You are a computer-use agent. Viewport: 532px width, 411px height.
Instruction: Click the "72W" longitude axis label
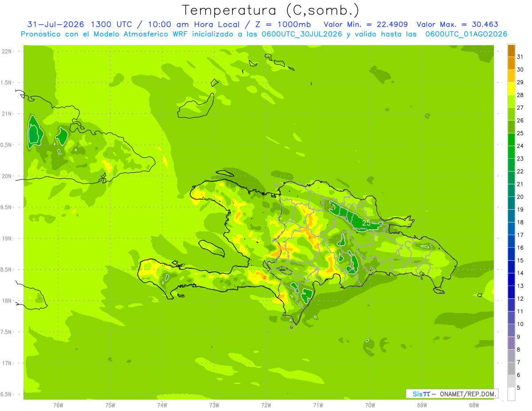tap(266, 405)
